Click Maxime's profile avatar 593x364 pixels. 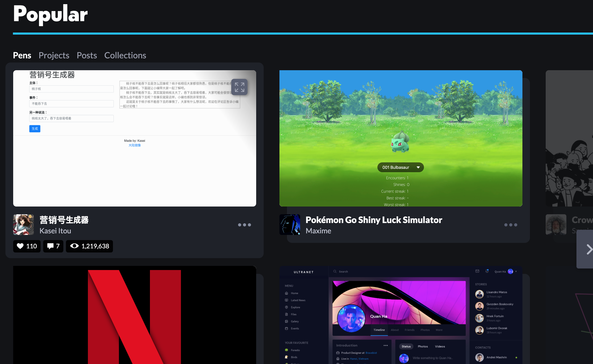[x=290, y=225]
